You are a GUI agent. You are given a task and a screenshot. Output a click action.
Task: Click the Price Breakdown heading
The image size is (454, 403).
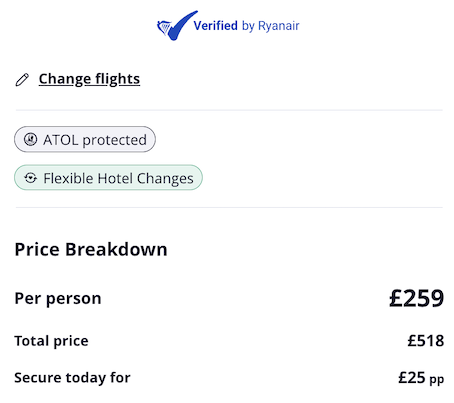click(91, 249)
